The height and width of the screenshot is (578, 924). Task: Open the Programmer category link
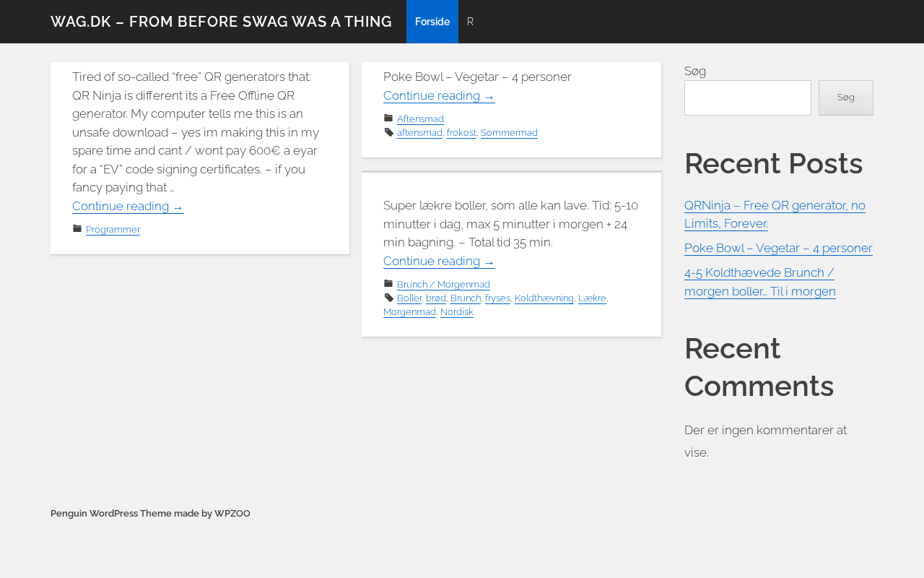point(113,230)
